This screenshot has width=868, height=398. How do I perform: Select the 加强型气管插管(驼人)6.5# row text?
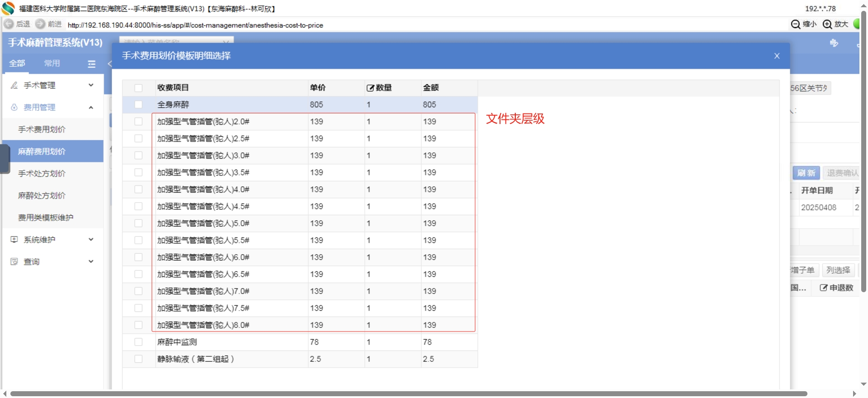(x=203, y=274)
